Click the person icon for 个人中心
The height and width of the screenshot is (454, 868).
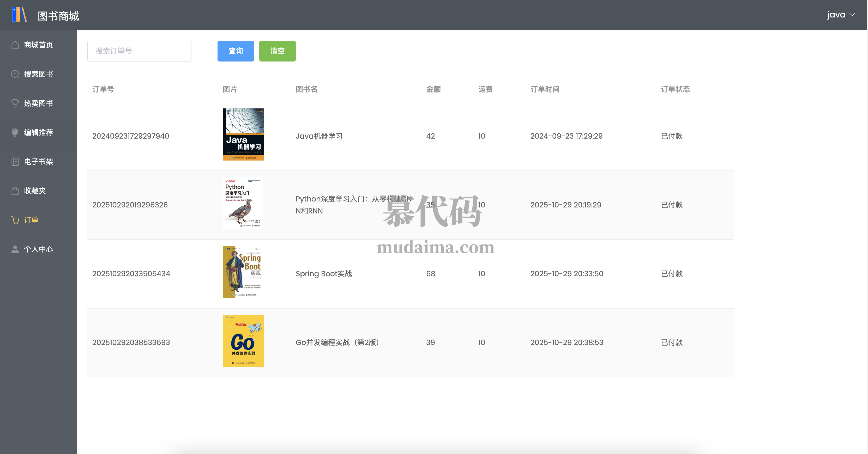(x=15, y=249)
